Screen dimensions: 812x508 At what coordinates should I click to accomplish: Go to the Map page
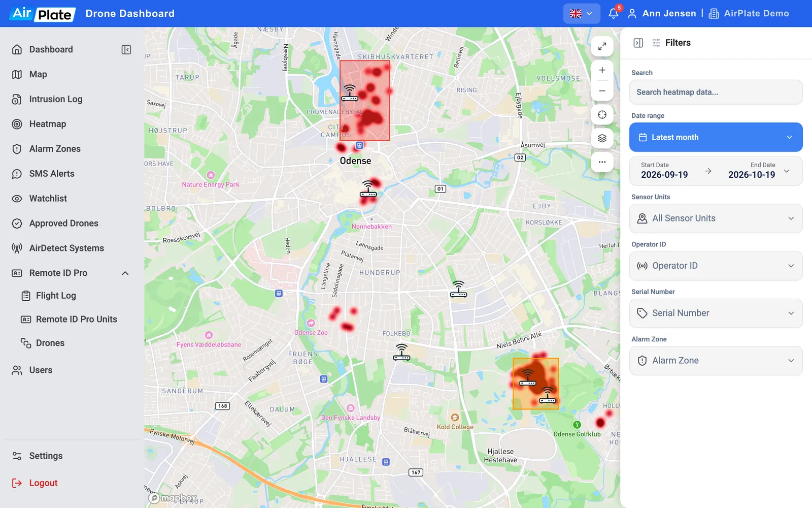tap(38, 74)
